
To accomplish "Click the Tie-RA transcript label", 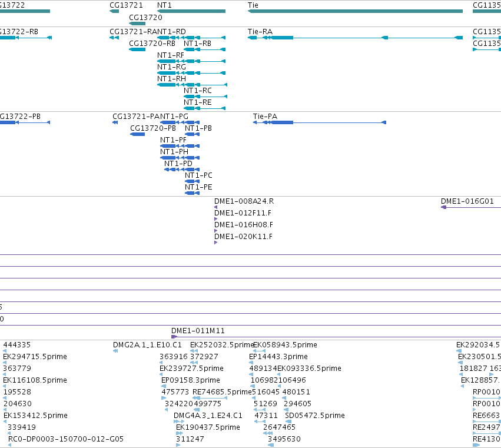I will 260,32.
